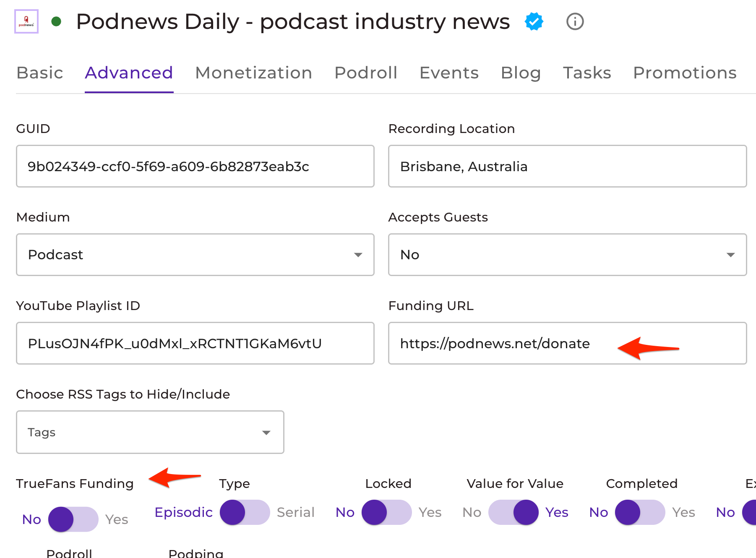Click the Accepts Guests dropdown arrow
The height and width of the screenshot is (558, 756).
point(730,255)
